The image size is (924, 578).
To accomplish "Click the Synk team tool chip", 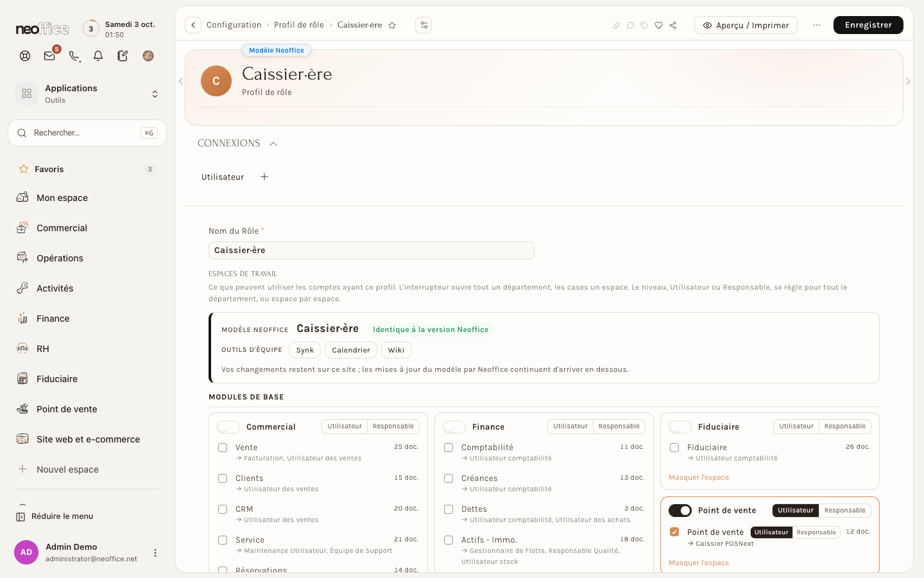I will pyautogui.click(x=305, y=350).
